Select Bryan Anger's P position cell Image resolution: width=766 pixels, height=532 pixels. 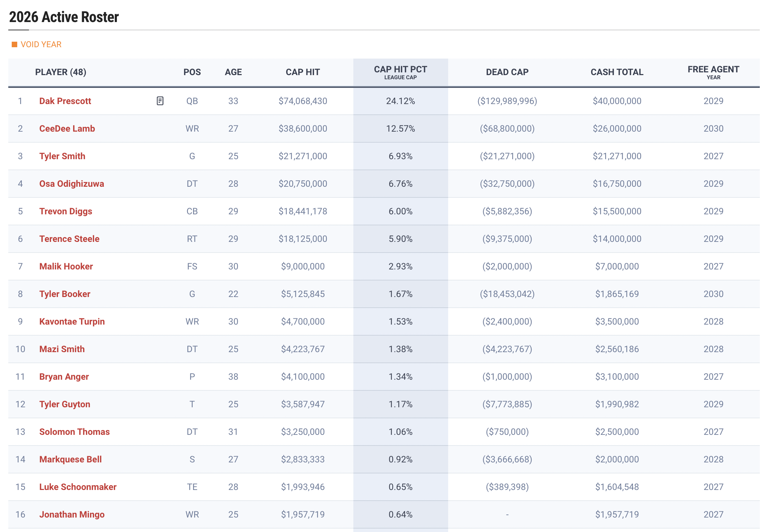(192, 377)
